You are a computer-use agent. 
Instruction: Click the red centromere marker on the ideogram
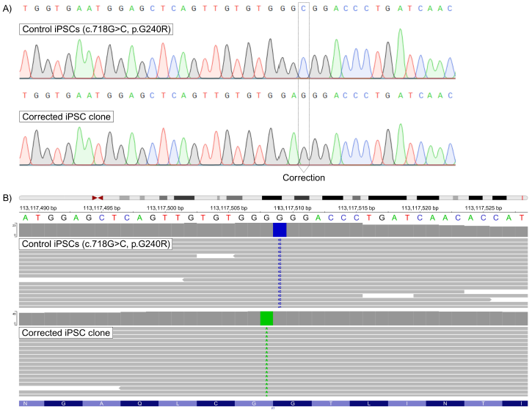coord(98,198)
